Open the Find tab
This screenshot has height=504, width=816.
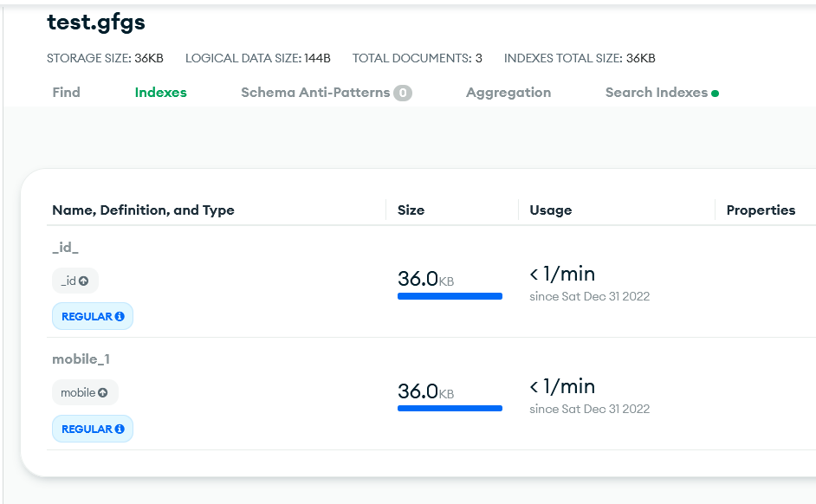click(x=66, y=93)
